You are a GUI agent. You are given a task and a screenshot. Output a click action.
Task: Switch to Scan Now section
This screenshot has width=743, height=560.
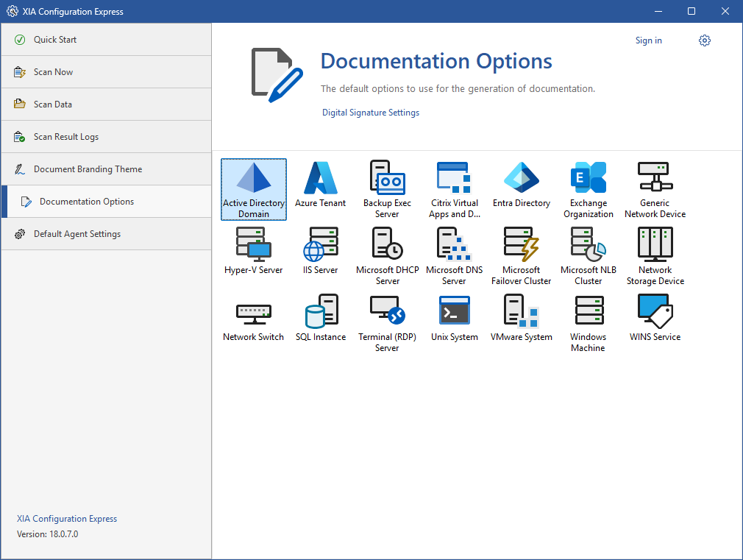pos(53,72)
